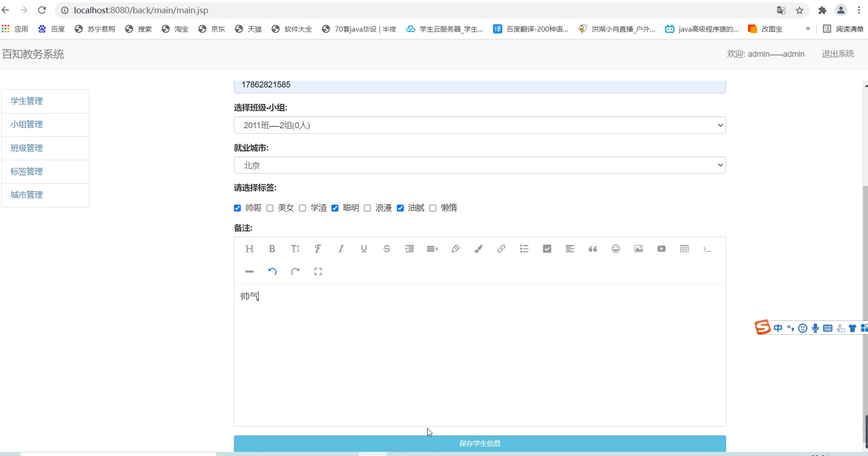Click the 百知教务系统 brand link

pyautogui.click(x=33, y=54)
